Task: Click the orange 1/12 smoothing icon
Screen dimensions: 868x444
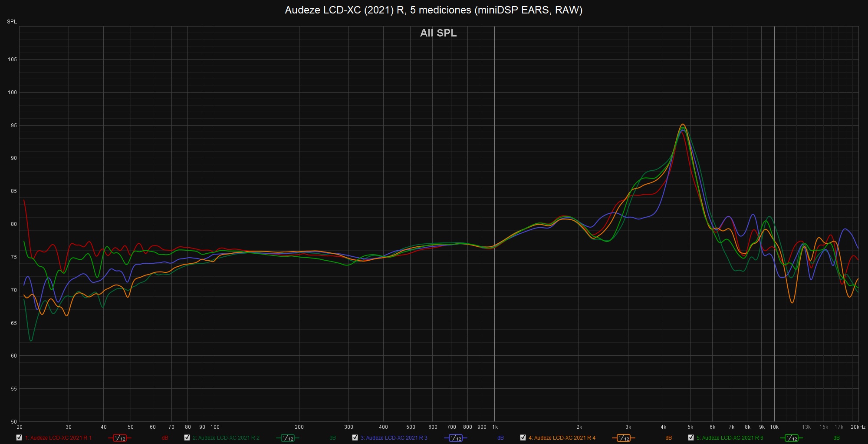Action: tap(624, 438)
